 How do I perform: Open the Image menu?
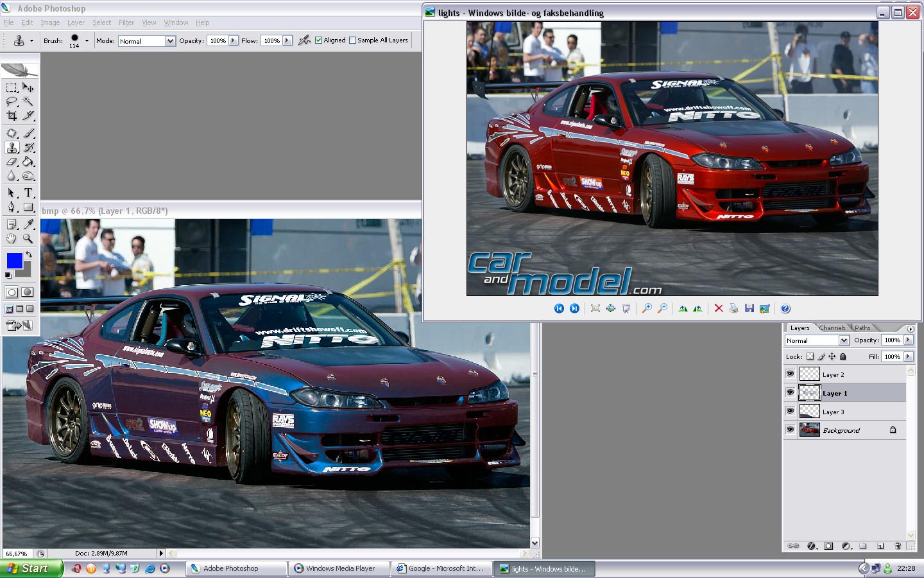coord(50,22)
